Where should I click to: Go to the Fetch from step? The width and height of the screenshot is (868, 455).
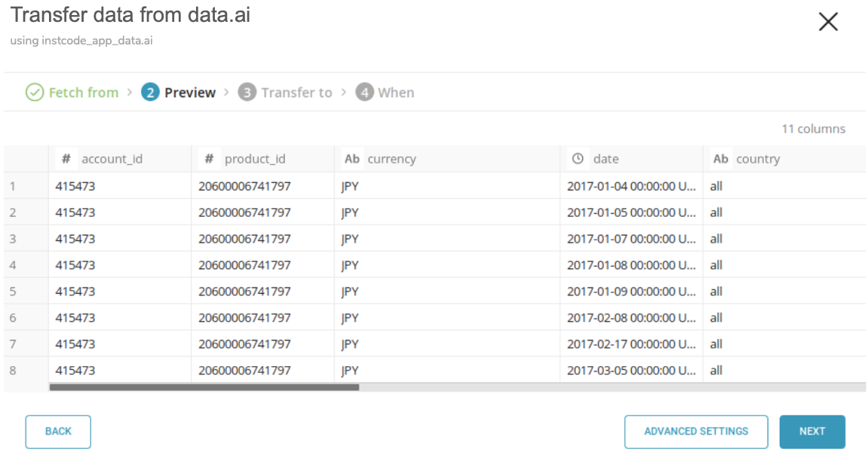click(83, 93)
